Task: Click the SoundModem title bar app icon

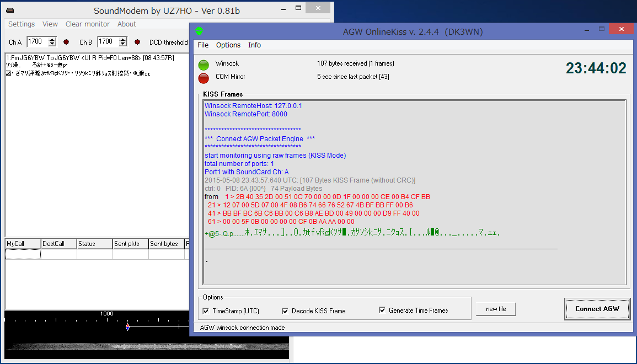Action: click(x=10, y=10)
